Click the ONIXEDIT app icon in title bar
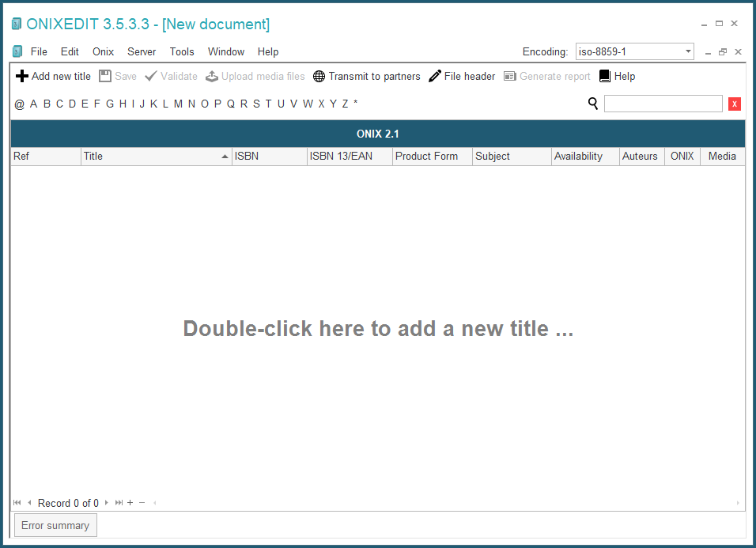 17,24
